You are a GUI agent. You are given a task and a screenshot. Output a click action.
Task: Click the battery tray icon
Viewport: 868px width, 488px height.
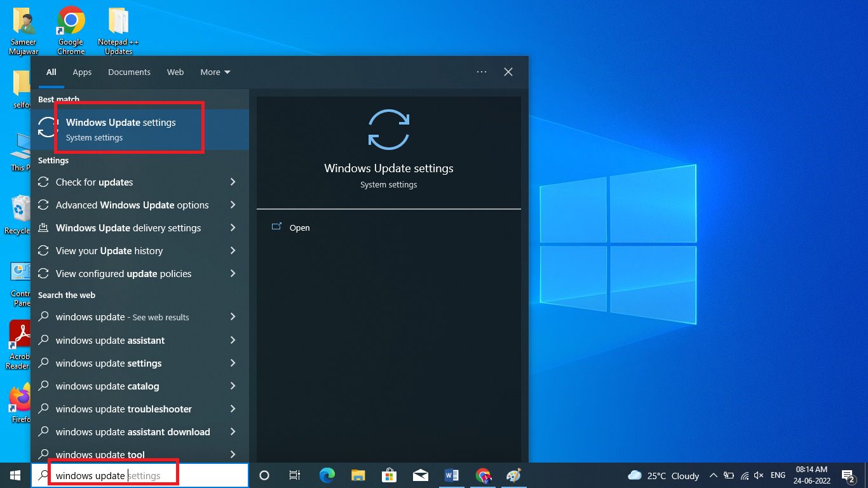tap(729, 475)
